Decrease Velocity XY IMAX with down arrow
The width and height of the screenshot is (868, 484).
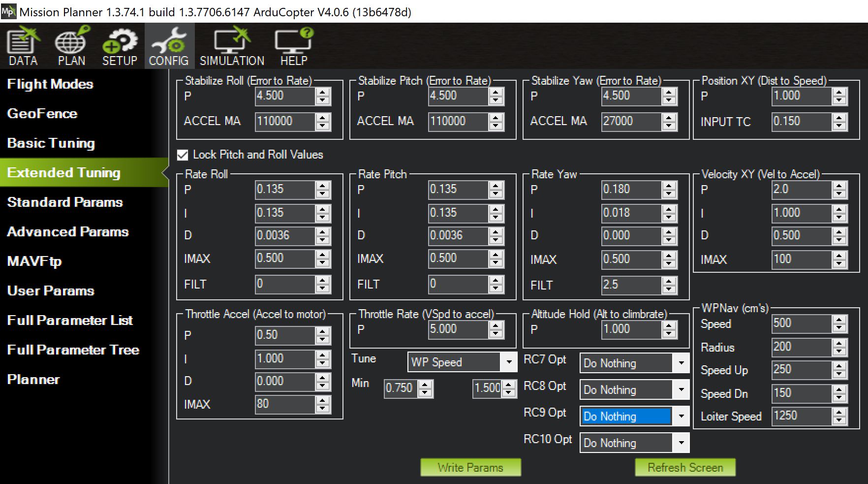point(839,264)
